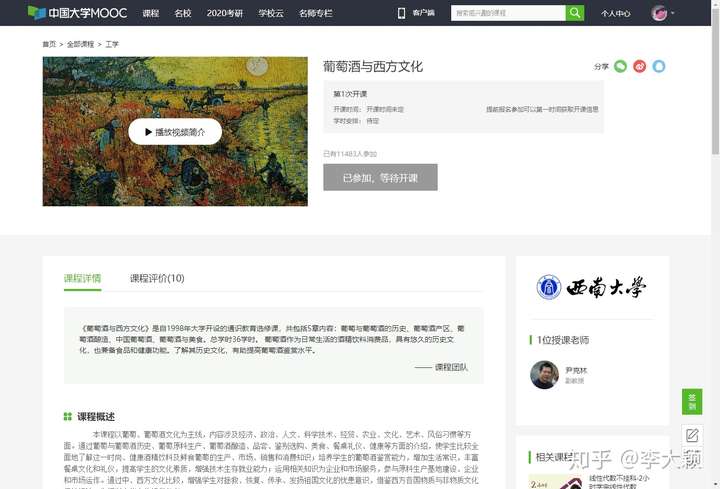Open the 2020考研 menu item
720x489 pixels.
click(225, 13)
